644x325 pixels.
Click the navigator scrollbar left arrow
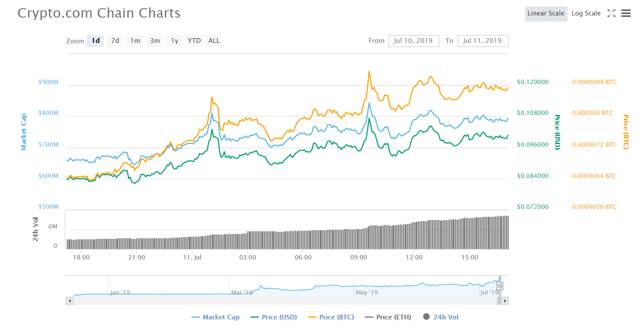coord(70,301)
